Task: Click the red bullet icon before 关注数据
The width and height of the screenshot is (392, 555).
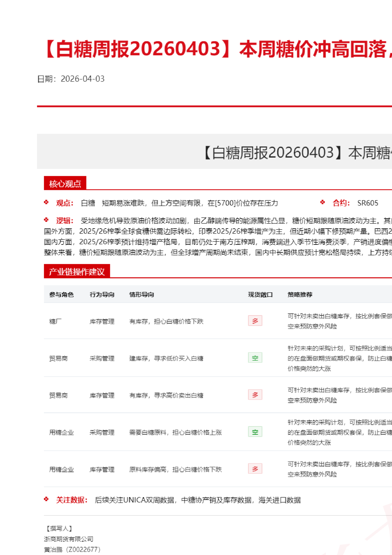Action: click(46, 499)
